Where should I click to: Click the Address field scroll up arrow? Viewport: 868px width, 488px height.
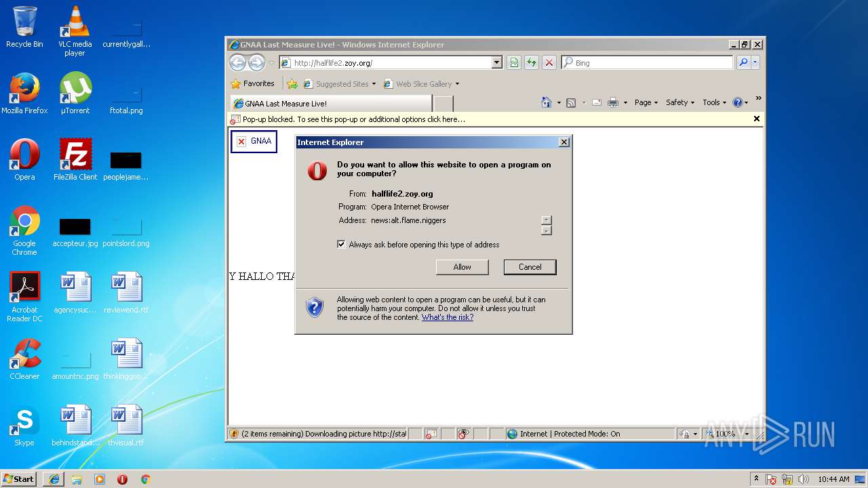pos(547,220)
